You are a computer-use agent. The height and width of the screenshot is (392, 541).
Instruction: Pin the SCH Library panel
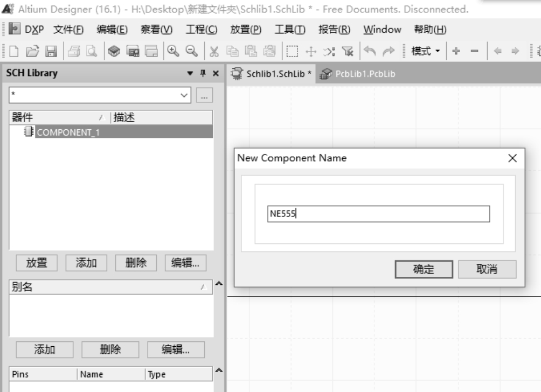tap(203, 73)
